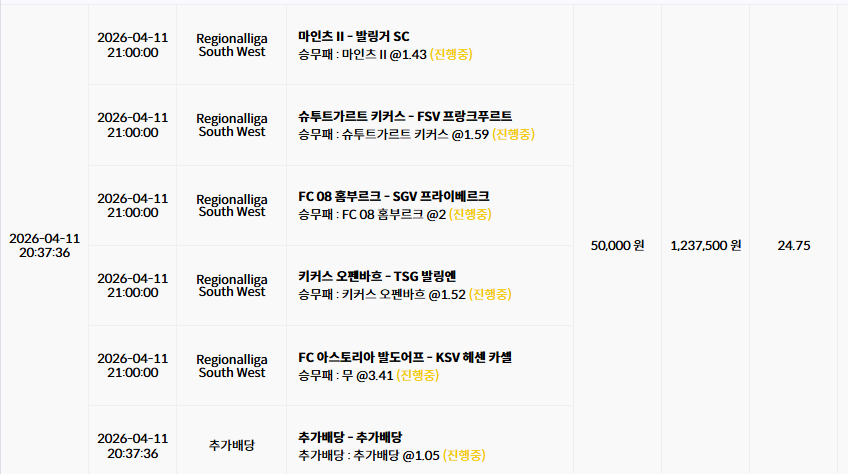Select the 슈투트가르트 키커스 - FSV 프랑크푸르트 match
The width and height of the screenshot is (848, 474).
click(405, 116)
